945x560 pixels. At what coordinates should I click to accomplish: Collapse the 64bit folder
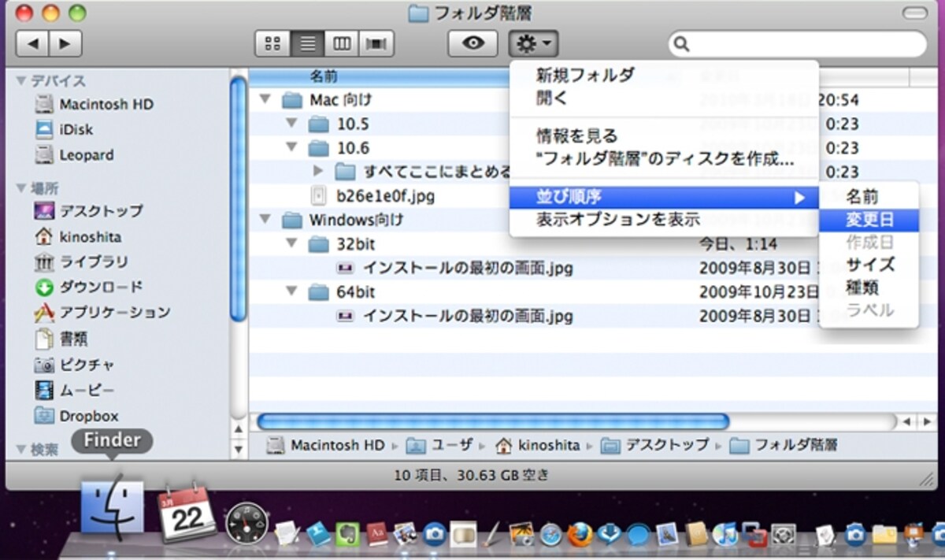point(292,292)
